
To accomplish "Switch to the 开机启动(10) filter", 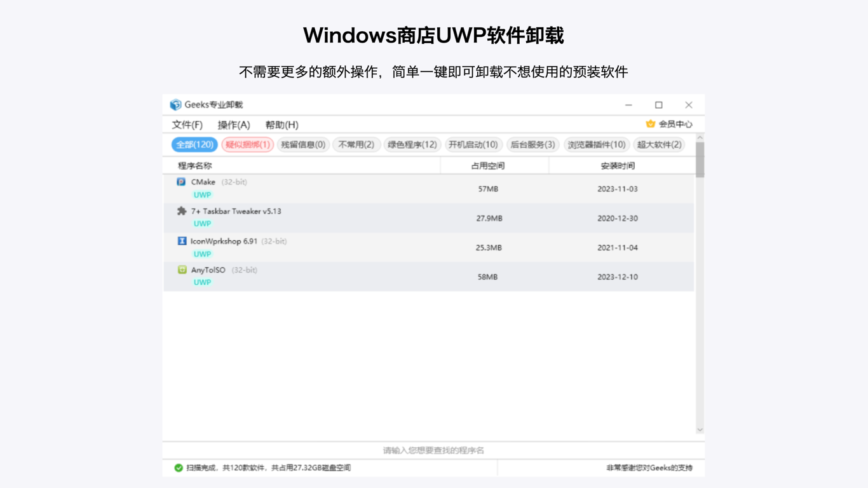I will [x=473, y=145].
